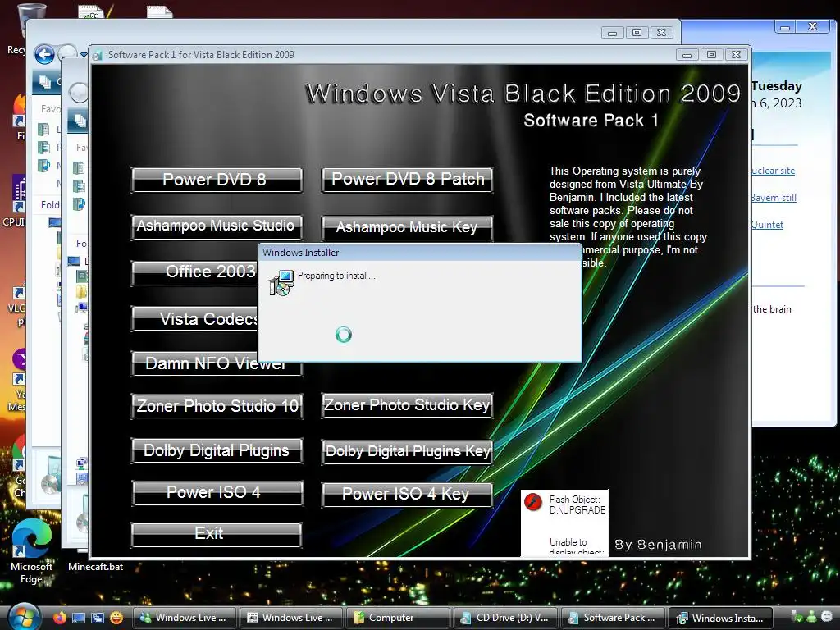Open the Zoner Photo Studio Key
840x630 pixels.
pos(407,405)
